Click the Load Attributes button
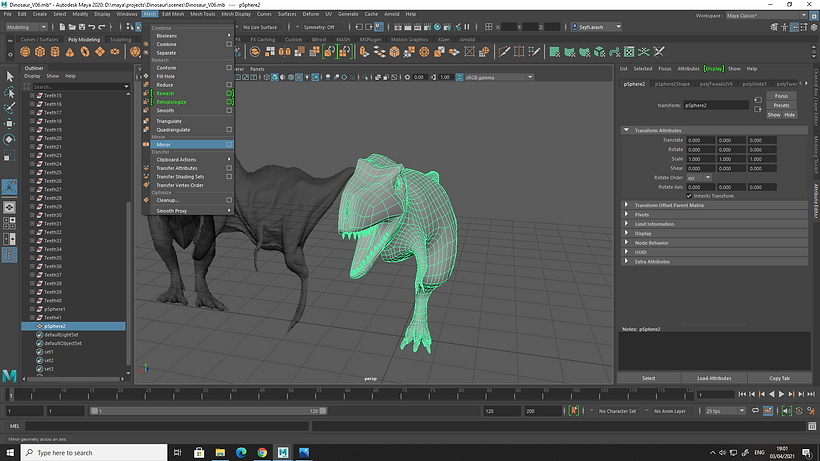Screen dimensions: 820x461 coord(714,378)
